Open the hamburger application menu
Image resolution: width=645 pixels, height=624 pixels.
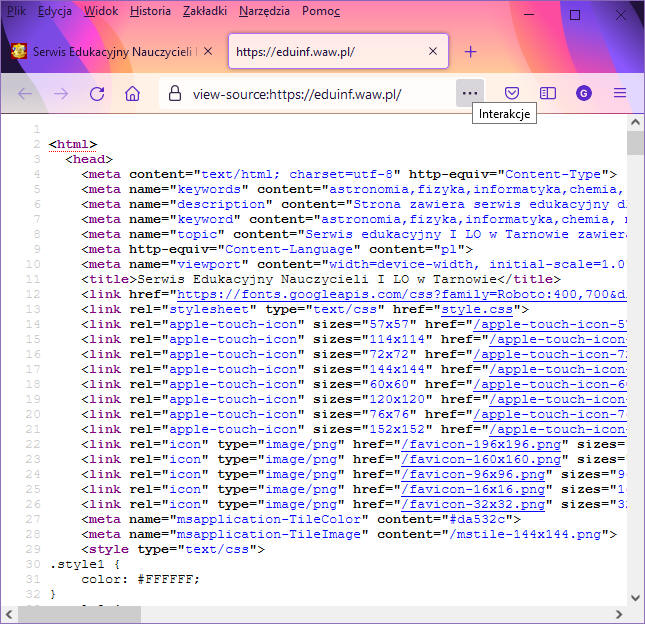tap(620, 93)
